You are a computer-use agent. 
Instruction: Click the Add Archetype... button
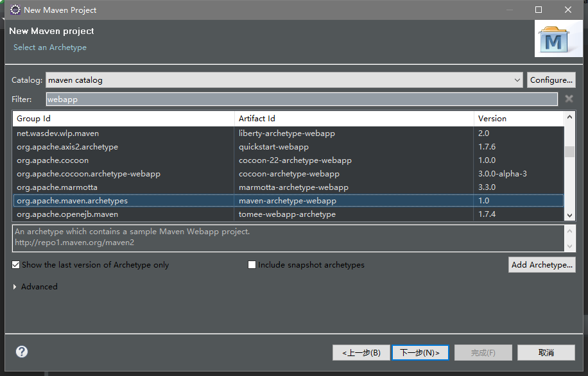pos(542,264)
